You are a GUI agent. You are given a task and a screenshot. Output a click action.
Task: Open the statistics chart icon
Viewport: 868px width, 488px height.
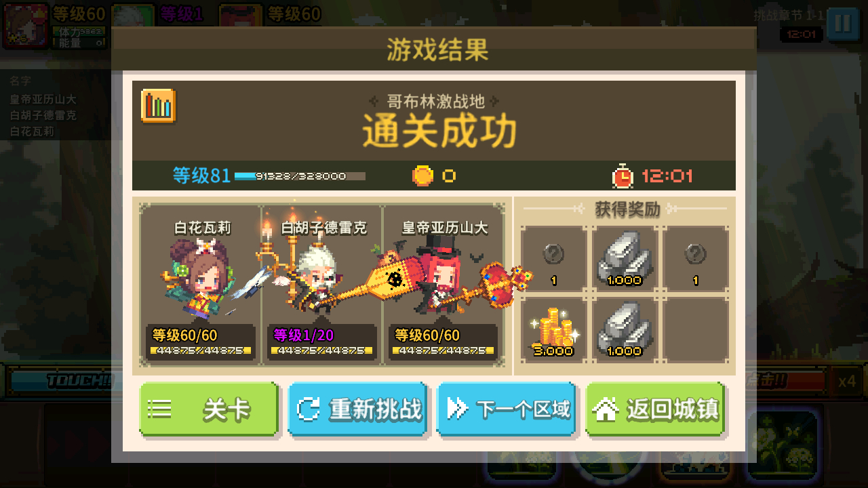[x=159, y=106]
